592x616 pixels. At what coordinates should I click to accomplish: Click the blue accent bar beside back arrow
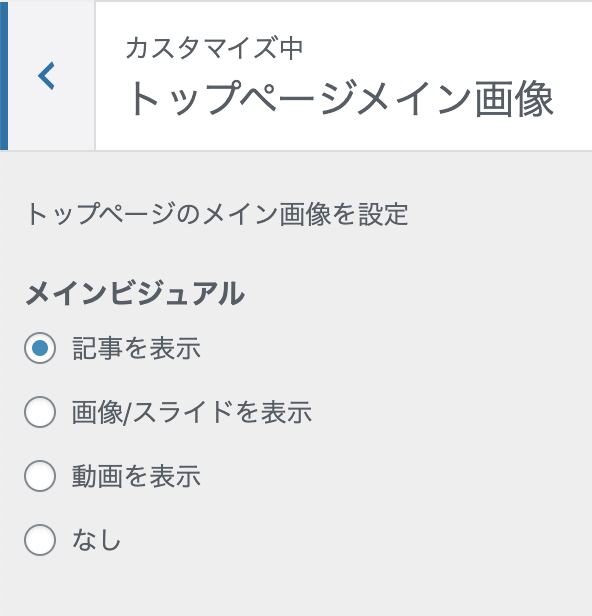point(4,76)
